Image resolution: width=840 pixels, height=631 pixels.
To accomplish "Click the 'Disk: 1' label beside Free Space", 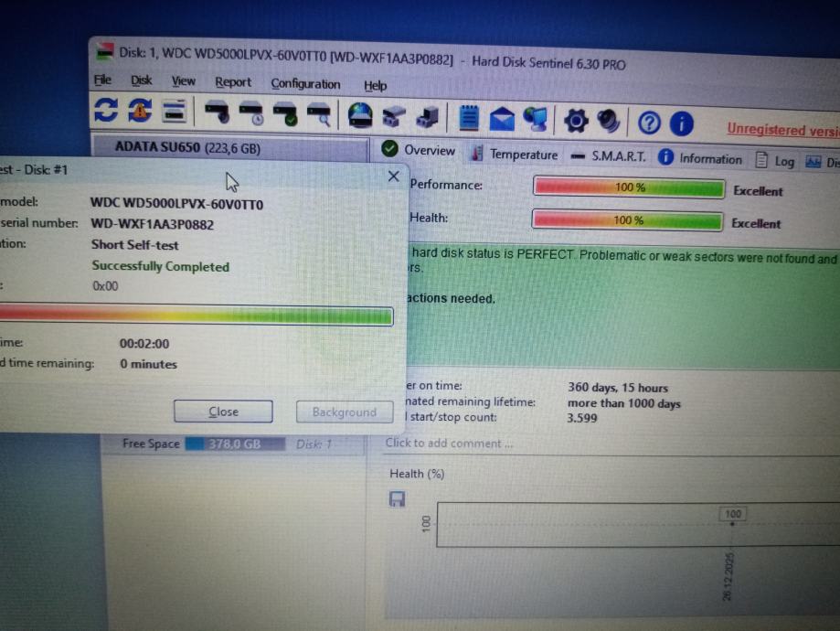I will click(314, 444).
